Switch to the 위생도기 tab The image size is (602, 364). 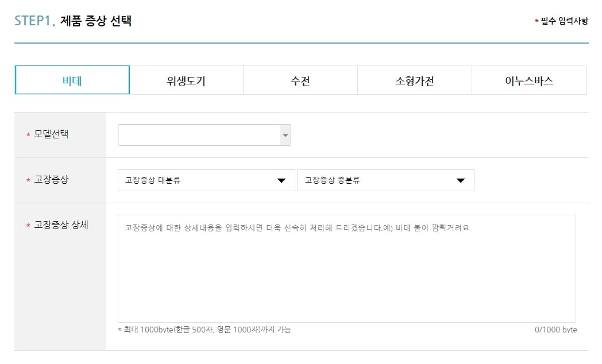coord(186,80)
